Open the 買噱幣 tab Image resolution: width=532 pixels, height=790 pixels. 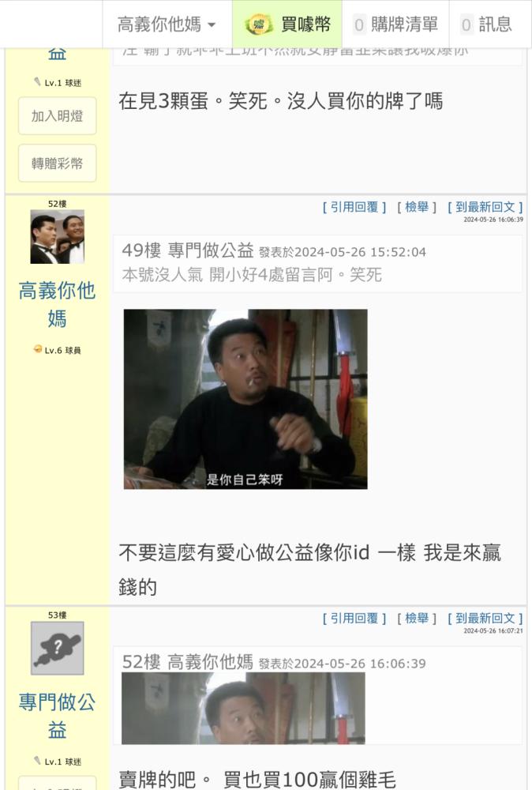coord(287,24)
